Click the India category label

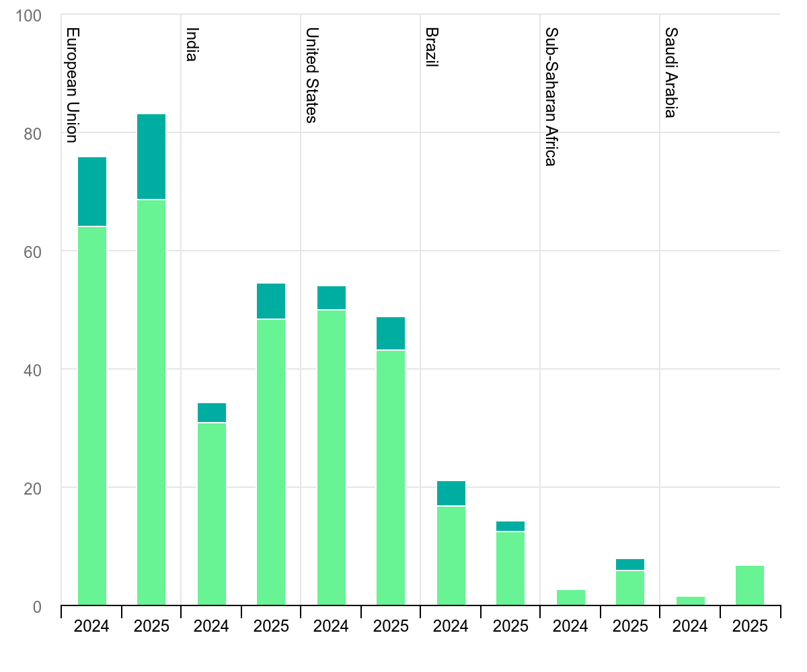(x=192, y=44)
